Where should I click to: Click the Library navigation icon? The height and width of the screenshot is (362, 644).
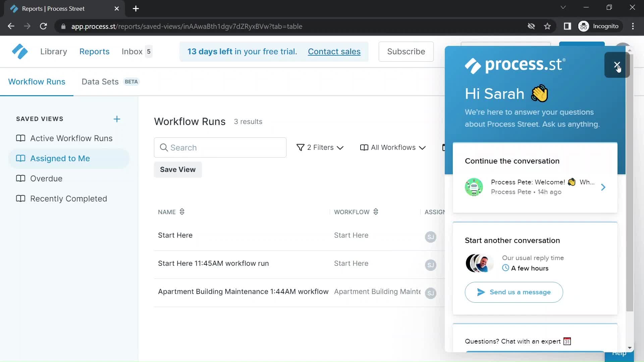point(54,52)
